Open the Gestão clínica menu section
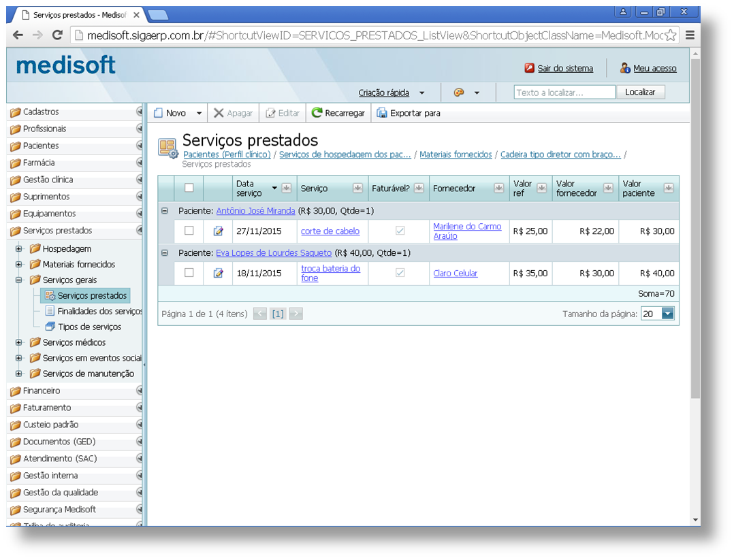Image resolution: width=734 pixels, height=560 pixels. (x=75, y=180)
